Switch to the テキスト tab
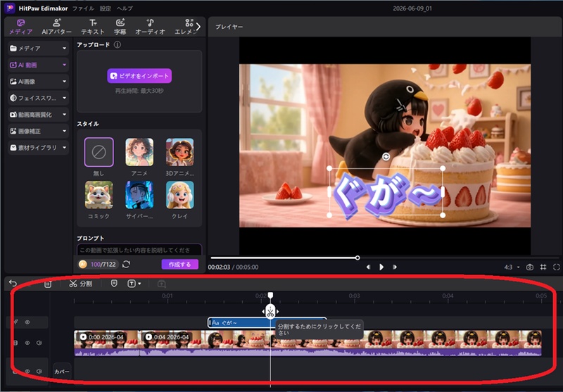563x392 pixels. point(93,27)
